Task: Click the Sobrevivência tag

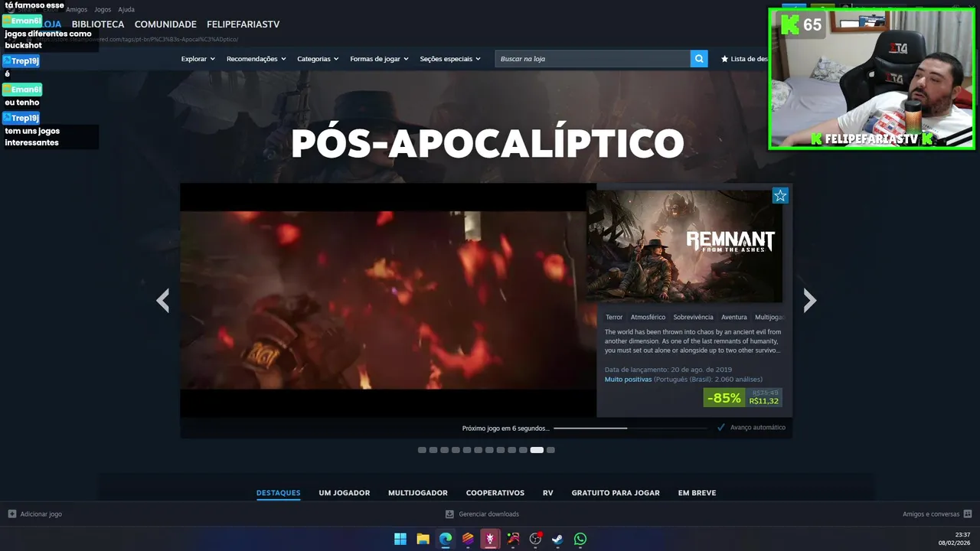Action: click(x=693, y=317)
